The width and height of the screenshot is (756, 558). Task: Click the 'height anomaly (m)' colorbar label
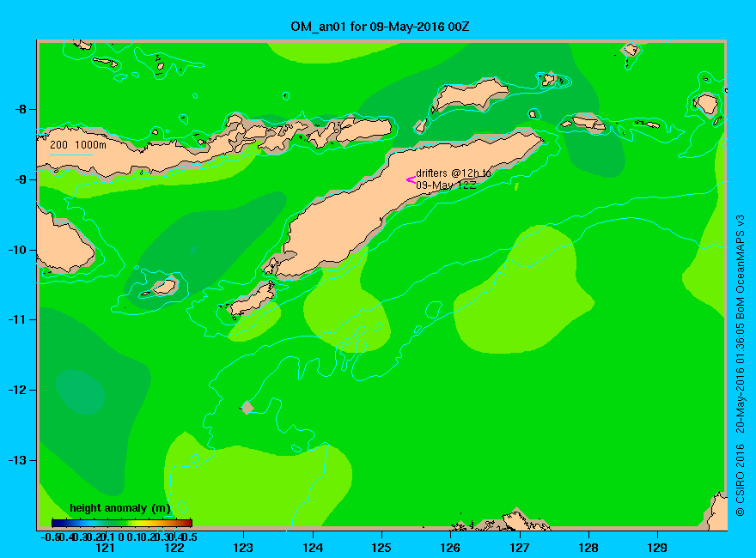pyautogui.click(x=120, y=508)
